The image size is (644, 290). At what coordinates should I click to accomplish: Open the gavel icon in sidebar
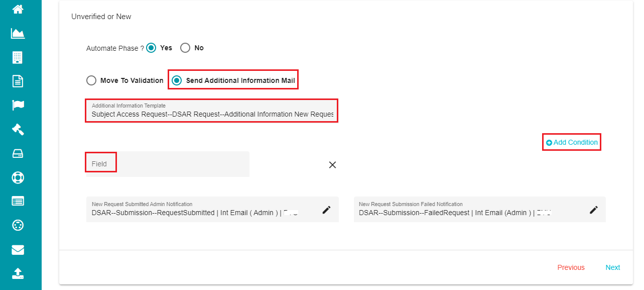tap(18, 129)
